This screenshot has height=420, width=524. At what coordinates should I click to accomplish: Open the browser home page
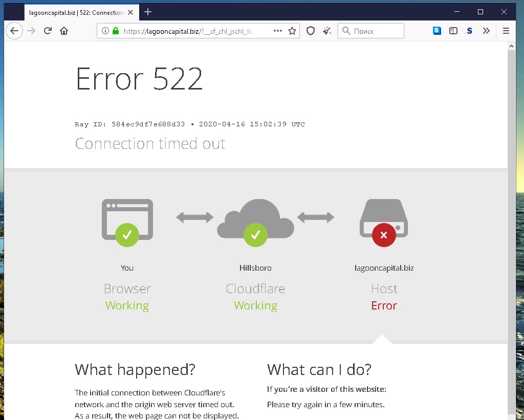click(x=64, y=31)
